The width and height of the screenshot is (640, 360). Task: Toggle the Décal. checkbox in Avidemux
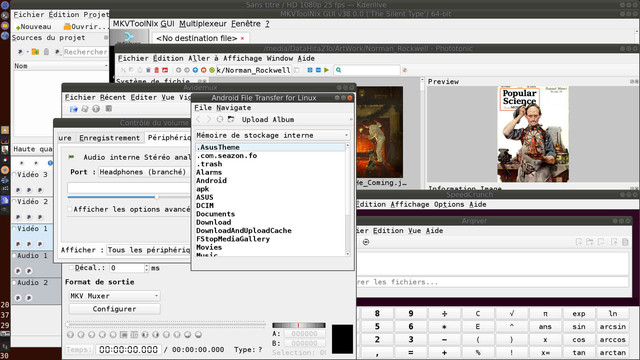[71, 268]
